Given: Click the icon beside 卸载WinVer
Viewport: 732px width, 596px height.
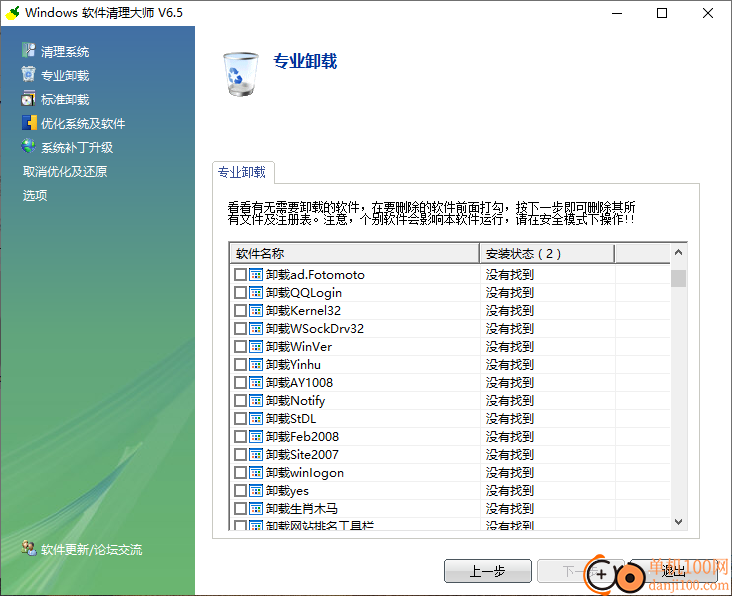Looking at the screenshot, I should click(256, 347).
